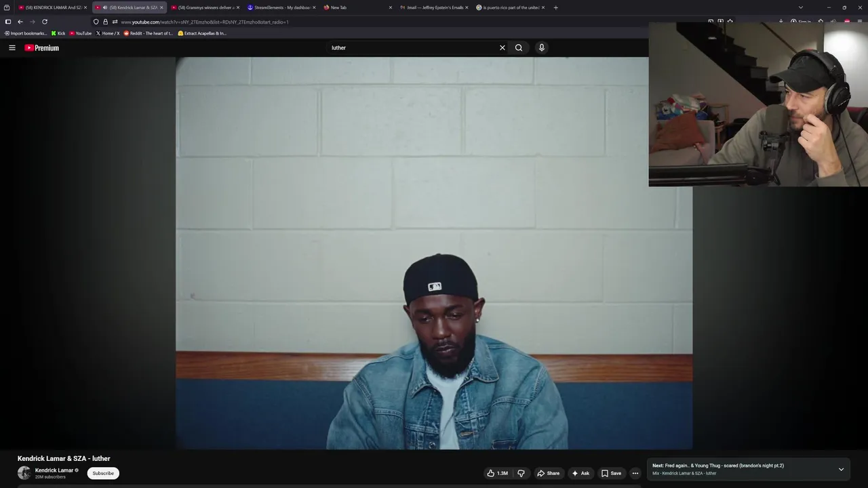Open Kendrick Lamar channel avatar

click(x=24, y=473)
